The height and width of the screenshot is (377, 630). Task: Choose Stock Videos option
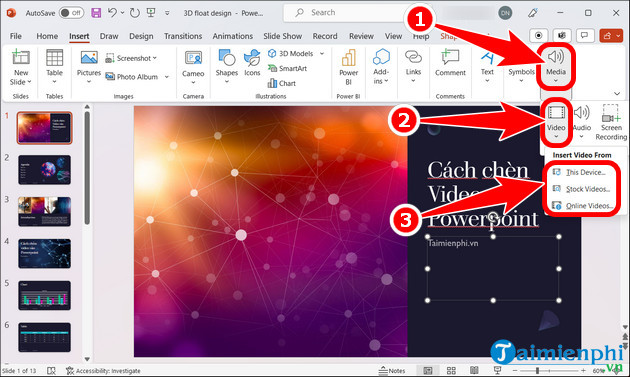click(x=581, y=189)
